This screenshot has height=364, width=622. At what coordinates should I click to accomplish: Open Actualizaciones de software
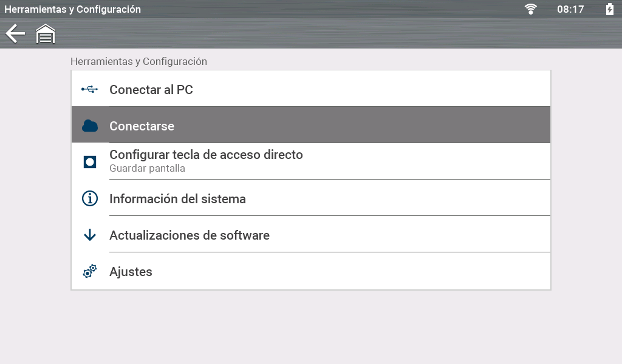[x=190, y=235]
